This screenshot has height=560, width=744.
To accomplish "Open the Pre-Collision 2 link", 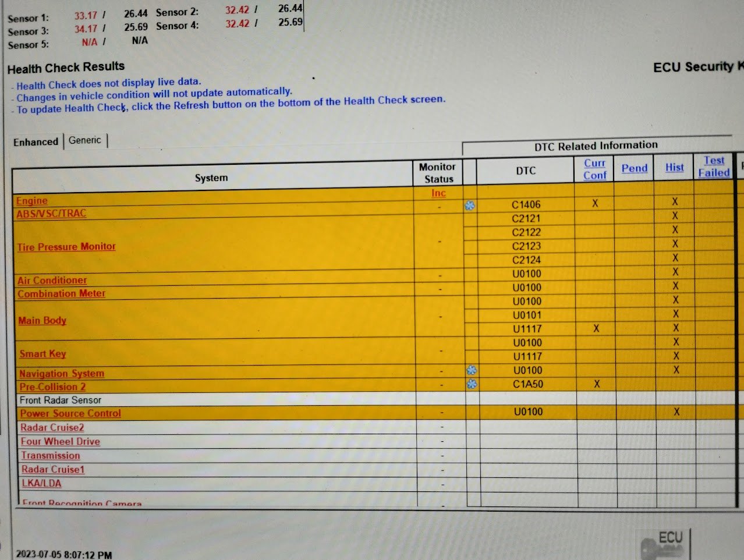I will (52, 387).
